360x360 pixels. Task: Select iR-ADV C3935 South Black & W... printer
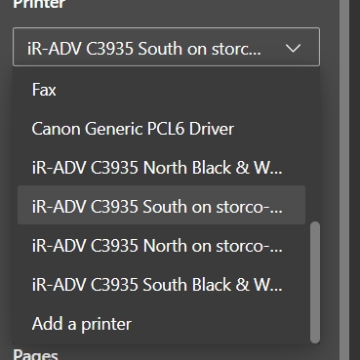point(161,285)
